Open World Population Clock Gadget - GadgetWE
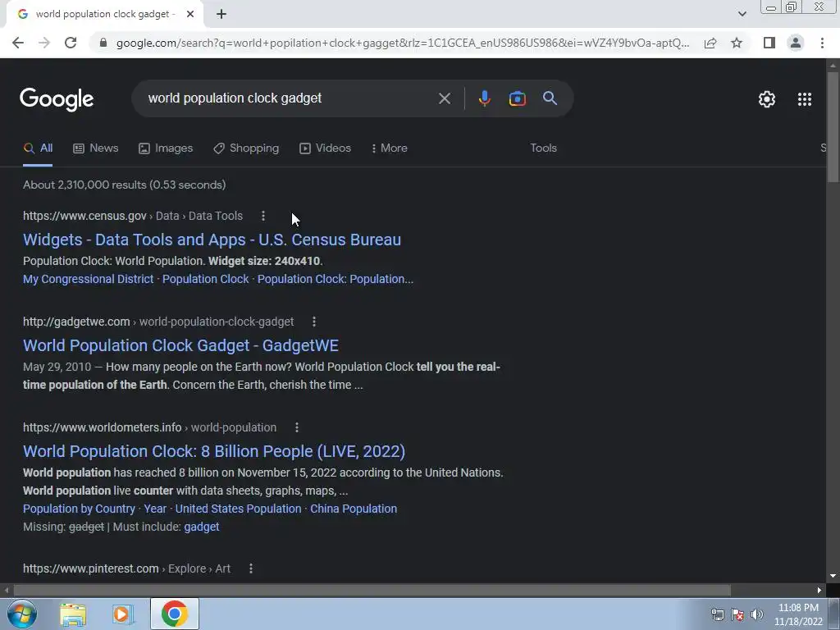The image size is (840, 630). [x=180, y=345]
